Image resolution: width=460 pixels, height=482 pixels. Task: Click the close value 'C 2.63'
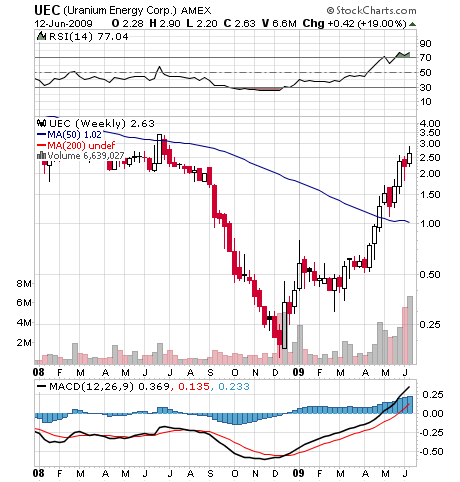(239, 23)
